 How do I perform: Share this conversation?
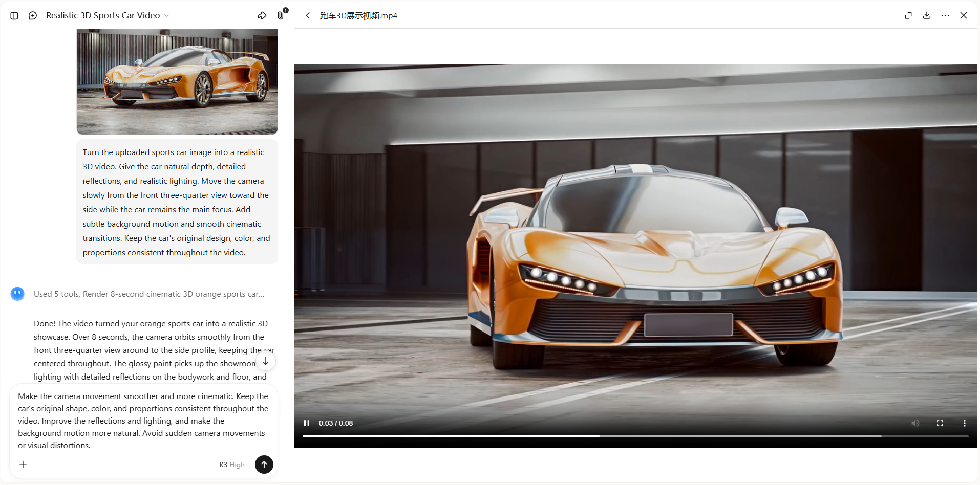262,15
